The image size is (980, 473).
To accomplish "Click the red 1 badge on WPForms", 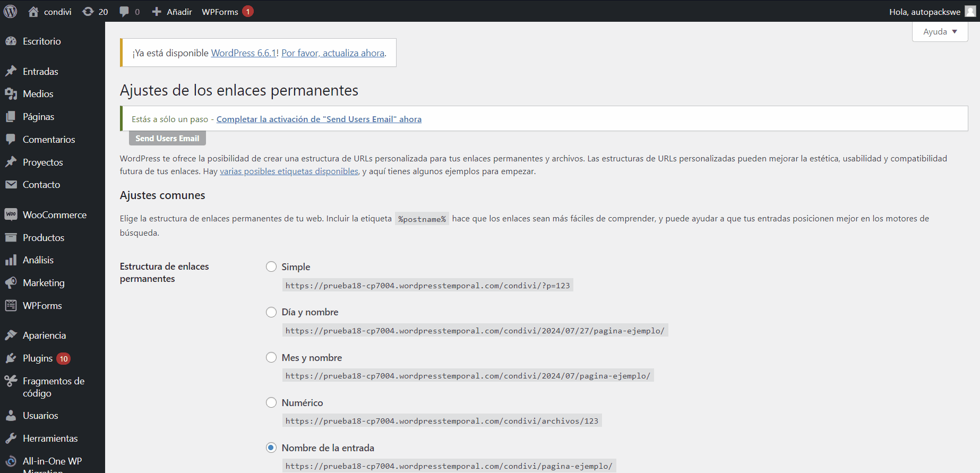I will point(248,11).
